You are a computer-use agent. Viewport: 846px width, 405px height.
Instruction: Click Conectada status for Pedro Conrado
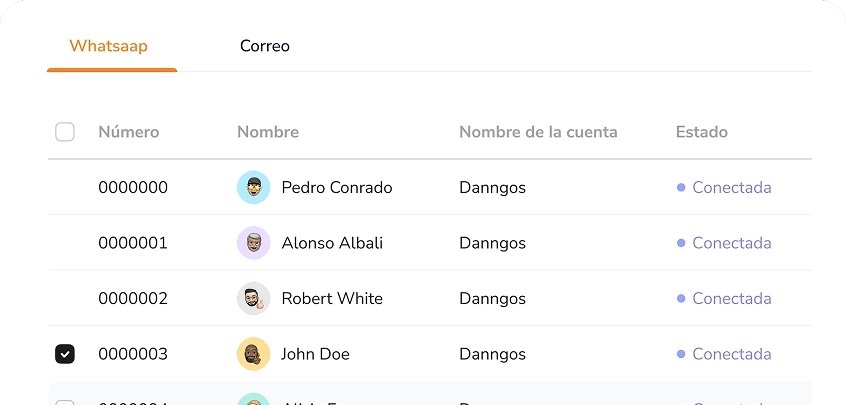[x=731, y=188]
